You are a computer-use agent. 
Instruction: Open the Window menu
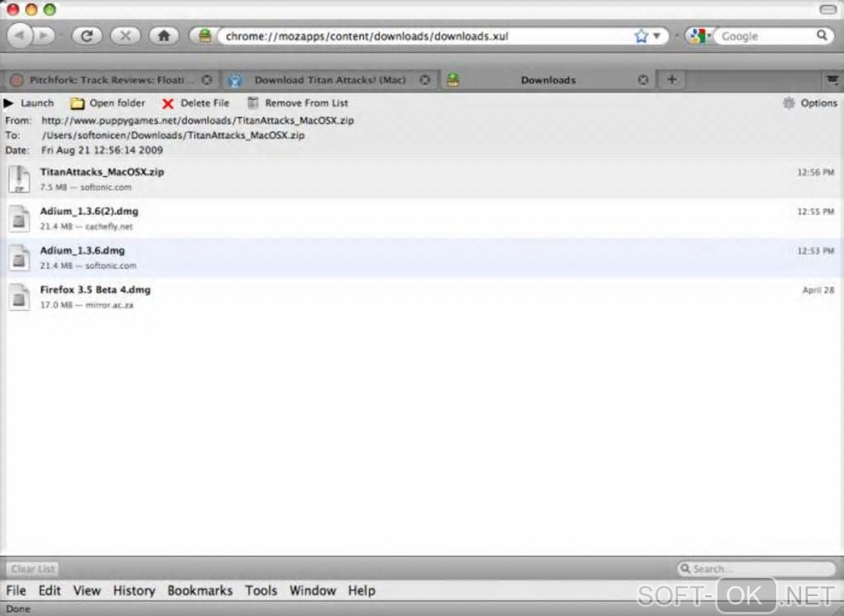(313, 590)
